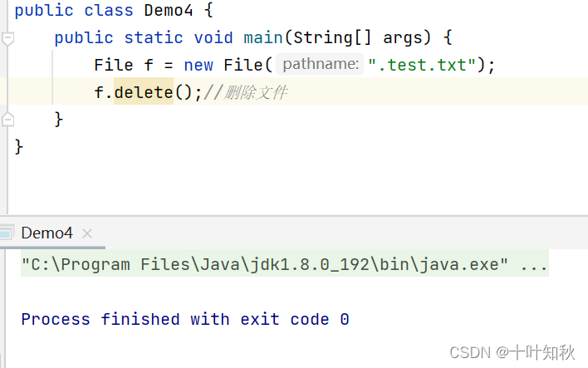The image size is (588, 368).
Task: Click the 'void' keyword
Action: (x=213, y=37)
